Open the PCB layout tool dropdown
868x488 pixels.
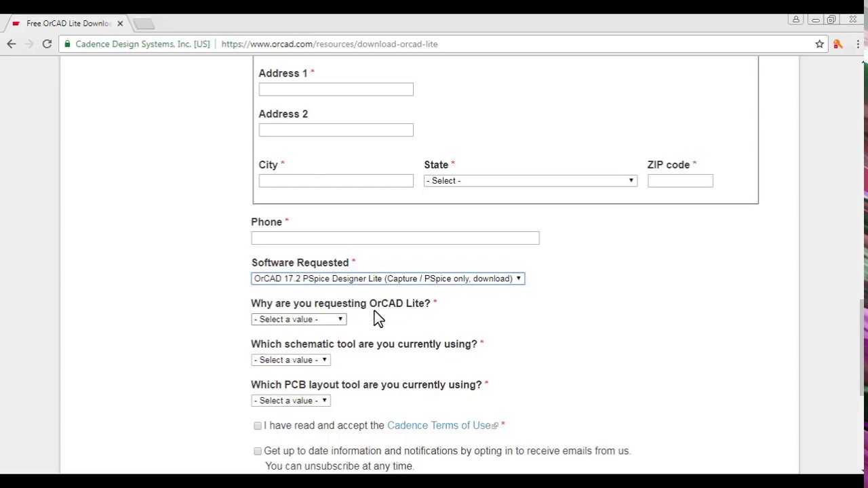pos(290,401)
